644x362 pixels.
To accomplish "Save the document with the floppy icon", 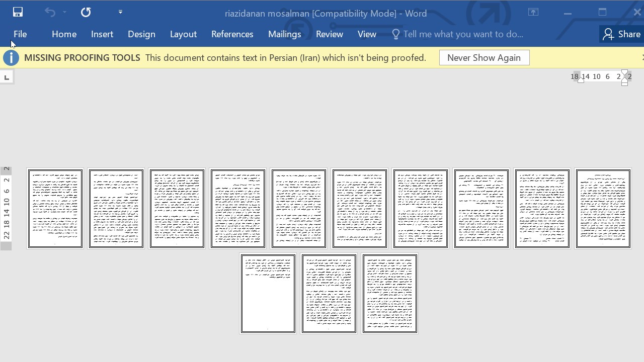I will [18, 12].
